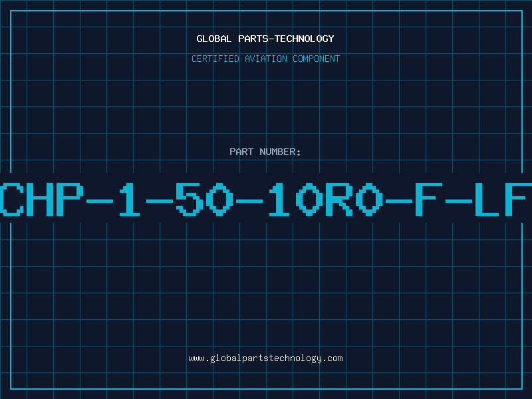Click the www.globalpartstechnology.com website link

coord(265,358)
